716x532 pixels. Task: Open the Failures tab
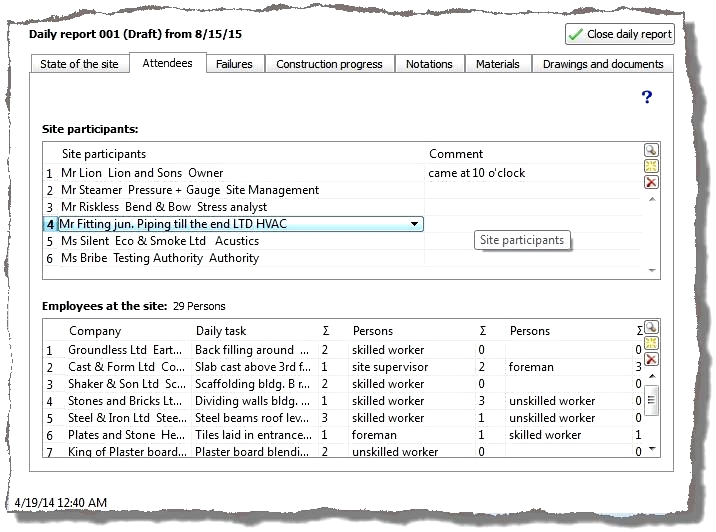point(234,64)
